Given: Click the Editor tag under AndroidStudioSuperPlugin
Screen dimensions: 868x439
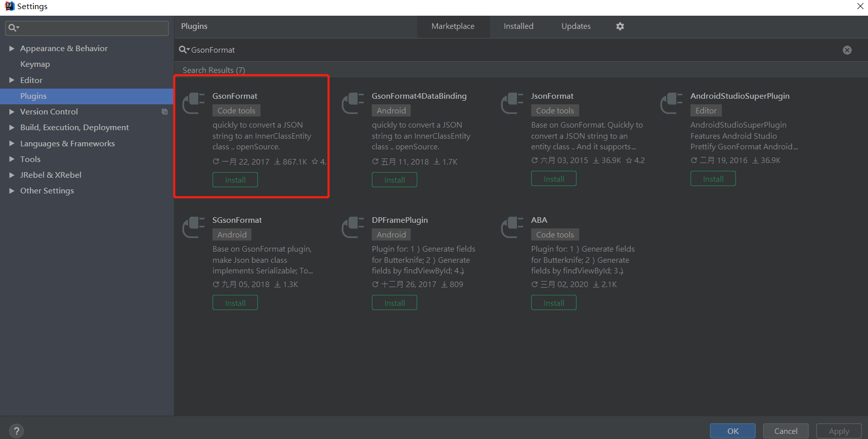Looking at the screenshot, I should coord(706,110).
